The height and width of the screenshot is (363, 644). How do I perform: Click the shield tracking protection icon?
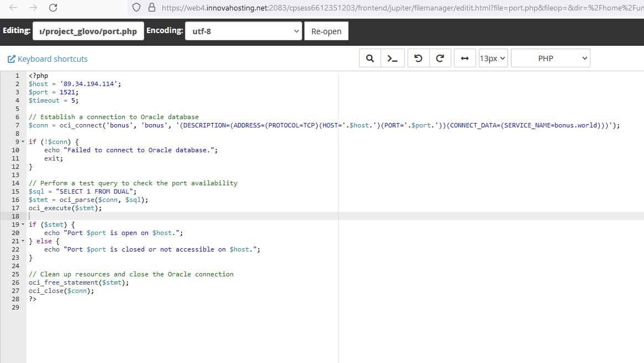[136, 7]
